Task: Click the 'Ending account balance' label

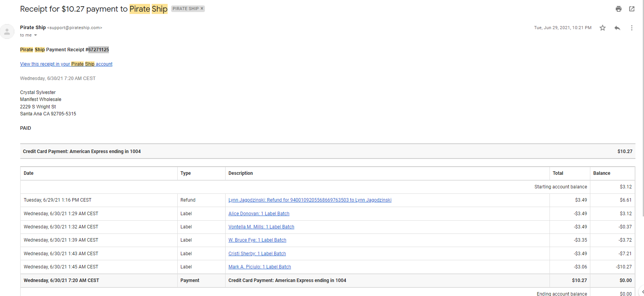Action: (x=562, y=294)
